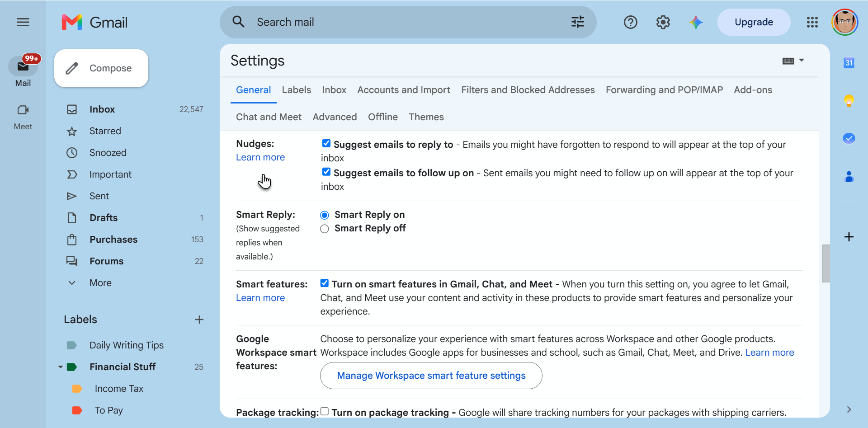Click the Upgrade button
Viewport: 868px width, 428px height.
(x=754, y=22)
